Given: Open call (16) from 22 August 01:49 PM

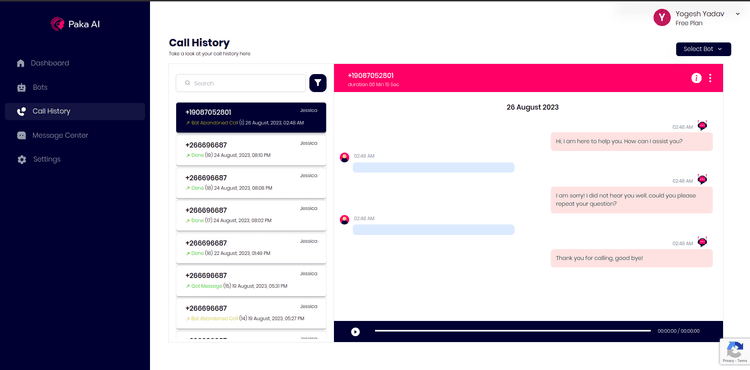Looking at the screenshot, I should [251, 248].
